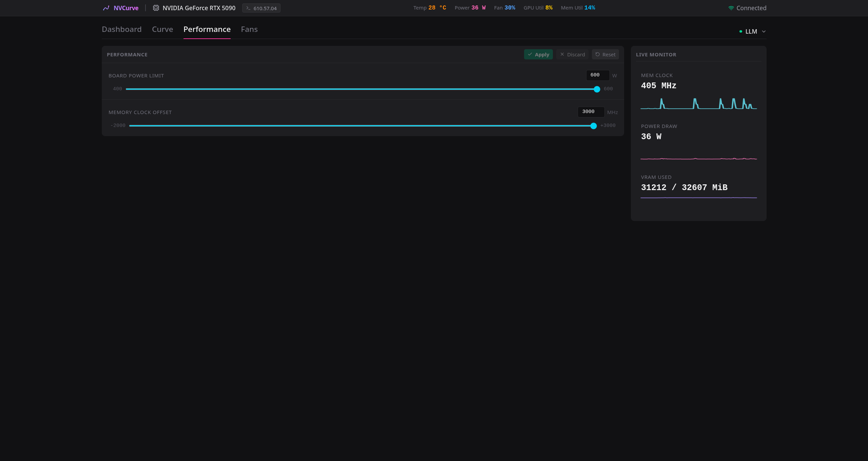
Task: Open the LLM profile selector
Action: click(x=752, y=32)
